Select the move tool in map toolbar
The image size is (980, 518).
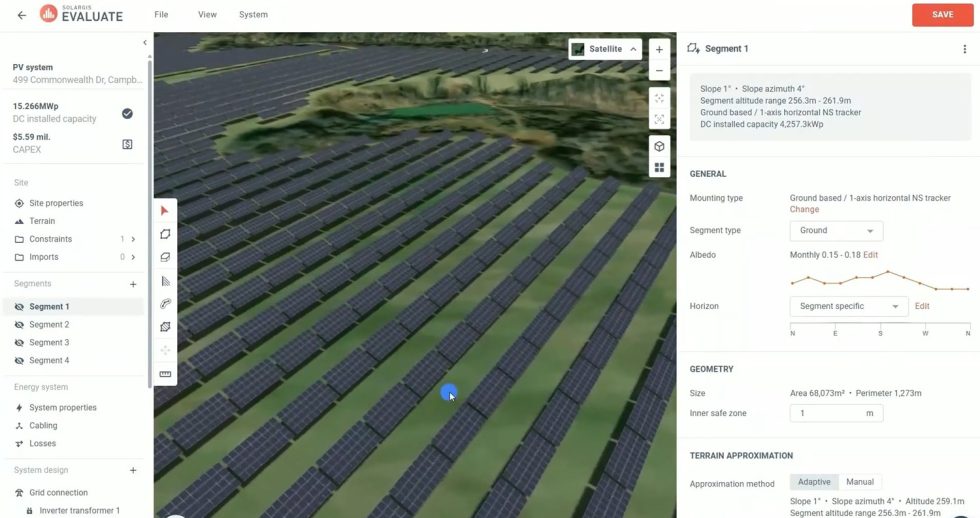click(x=165, y=351)
